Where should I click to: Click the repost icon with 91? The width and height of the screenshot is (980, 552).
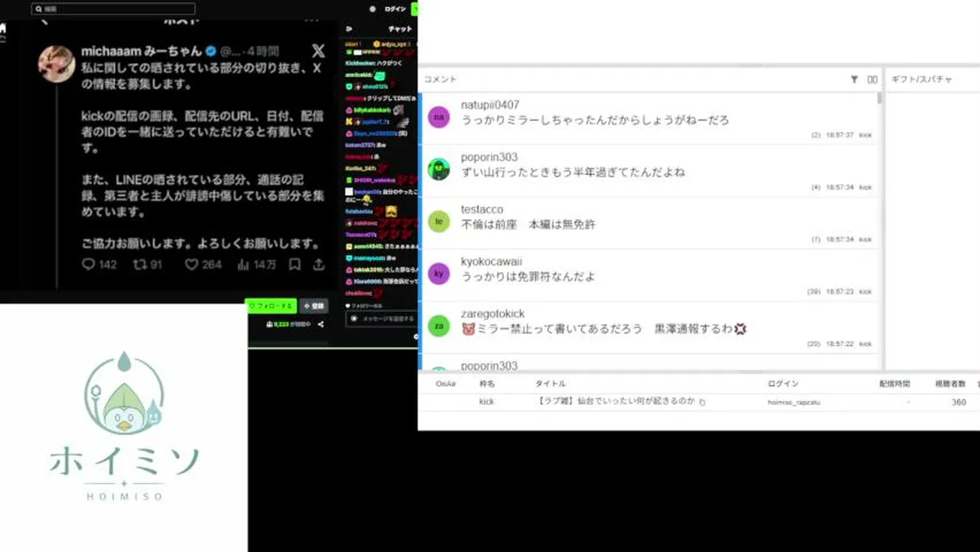click(140, 264)
